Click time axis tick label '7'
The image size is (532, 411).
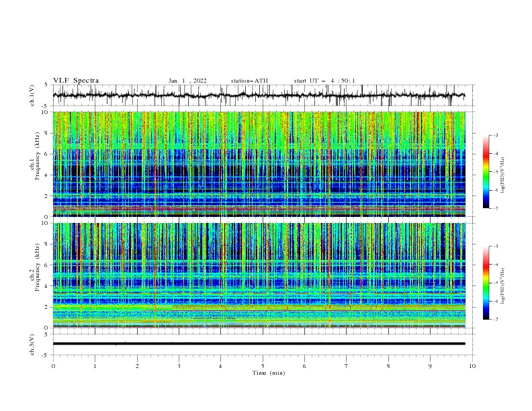click(347, 366)
